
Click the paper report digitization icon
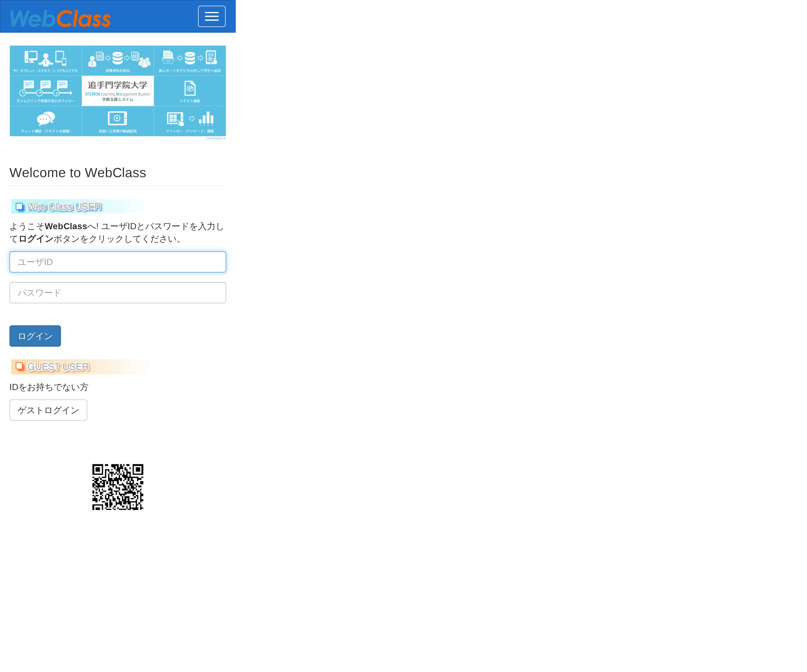(189, 58)
